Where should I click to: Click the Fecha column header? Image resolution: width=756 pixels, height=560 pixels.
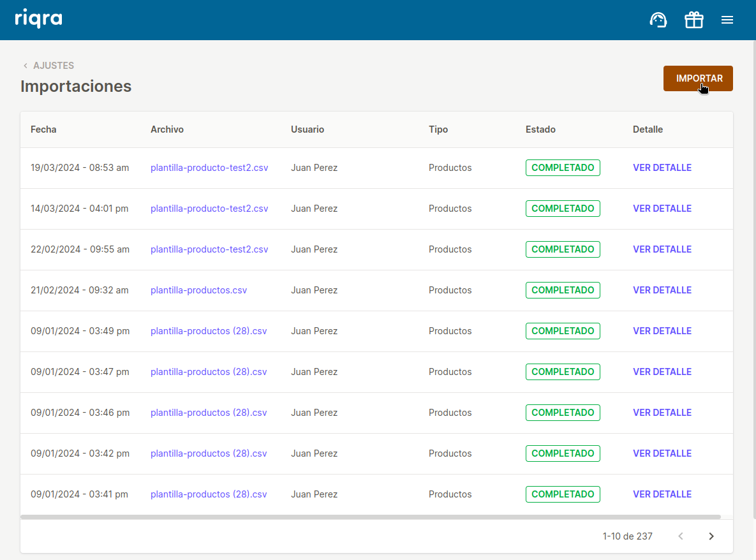(43, 129)
